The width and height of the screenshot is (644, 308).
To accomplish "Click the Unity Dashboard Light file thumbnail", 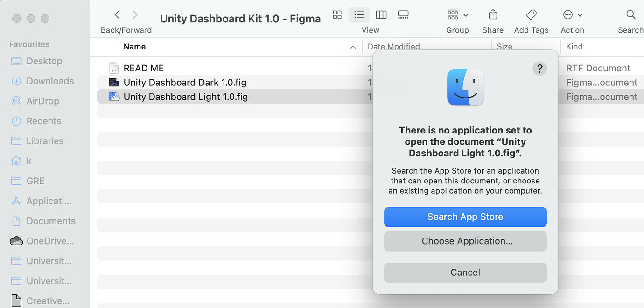I will [x=114, y=97].
